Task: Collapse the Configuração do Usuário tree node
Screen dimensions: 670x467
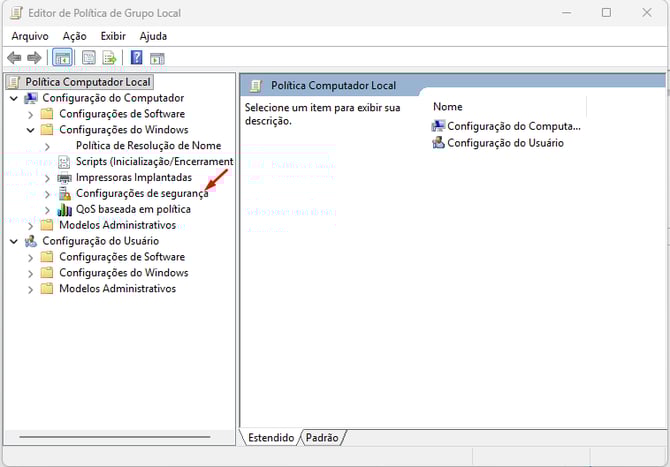Action: (13, 241)
